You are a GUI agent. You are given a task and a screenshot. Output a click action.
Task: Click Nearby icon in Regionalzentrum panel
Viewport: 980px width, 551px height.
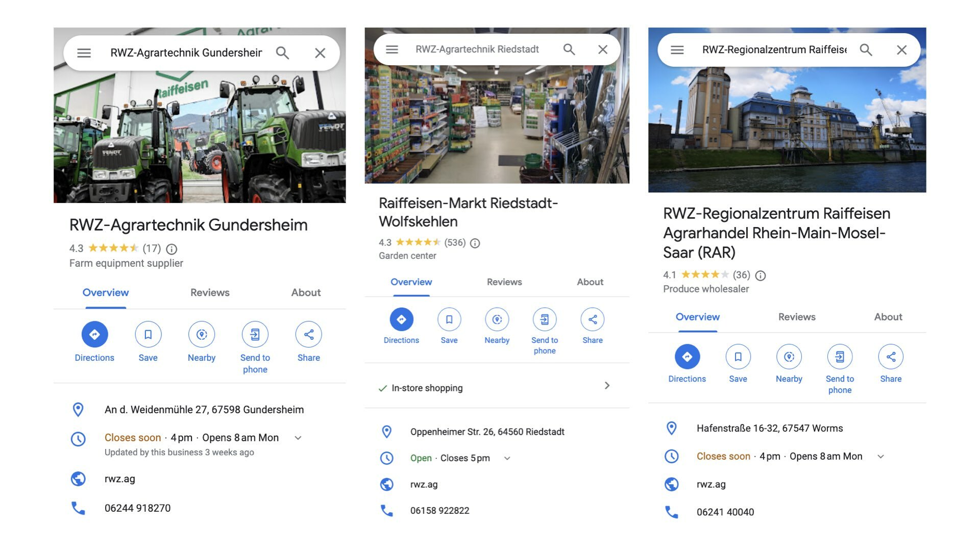point(789,357)
